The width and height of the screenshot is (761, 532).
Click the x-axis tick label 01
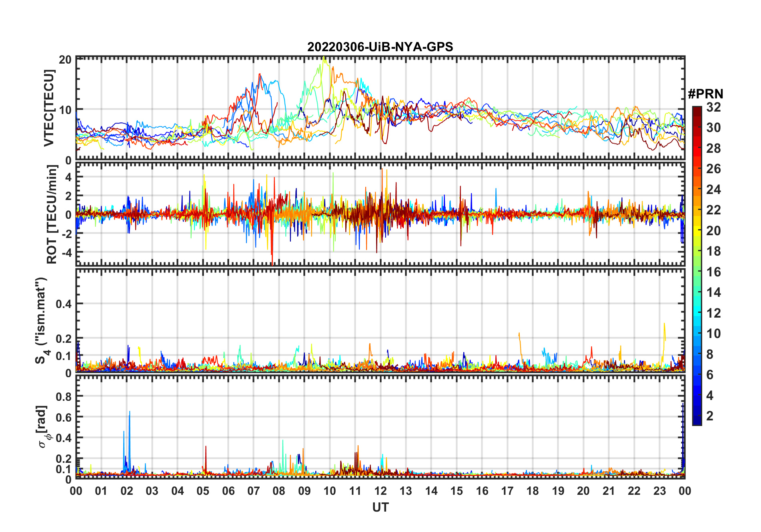[x=101, y=491]
